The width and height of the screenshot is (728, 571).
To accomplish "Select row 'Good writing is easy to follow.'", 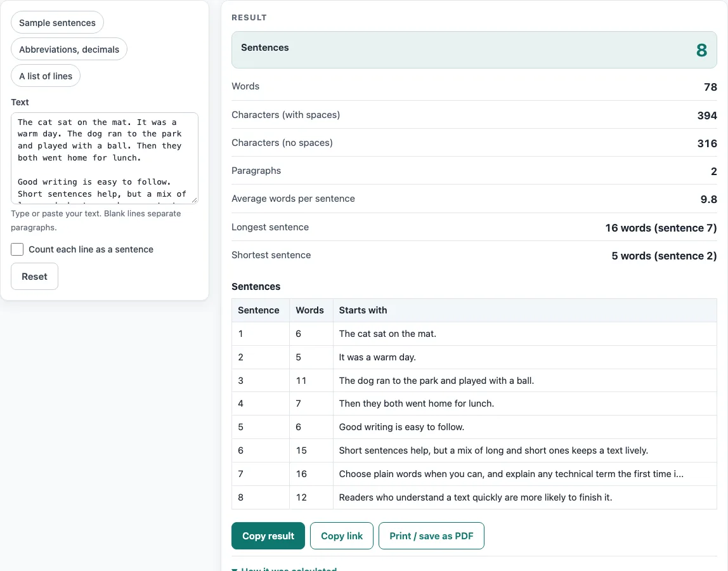I will coord(474,427).
